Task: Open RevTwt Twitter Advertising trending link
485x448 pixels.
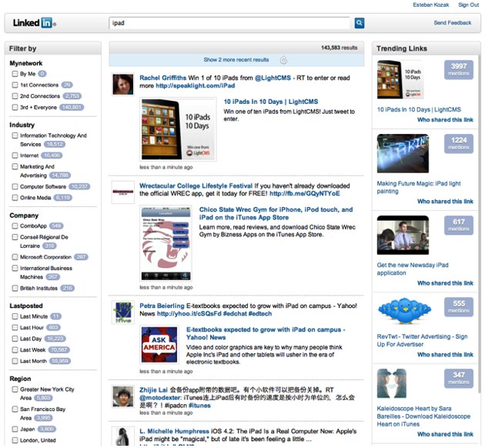Action: (422, 340)
